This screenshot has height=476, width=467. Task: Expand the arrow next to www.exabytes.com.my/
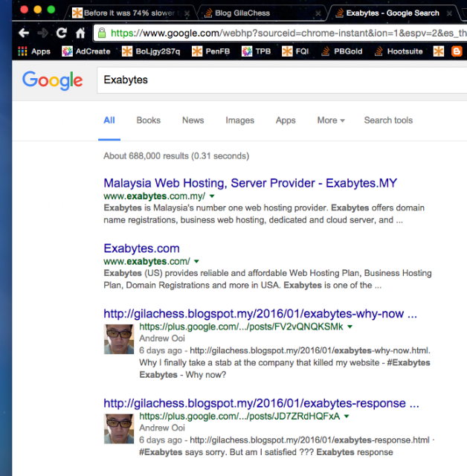click(212, 196)
